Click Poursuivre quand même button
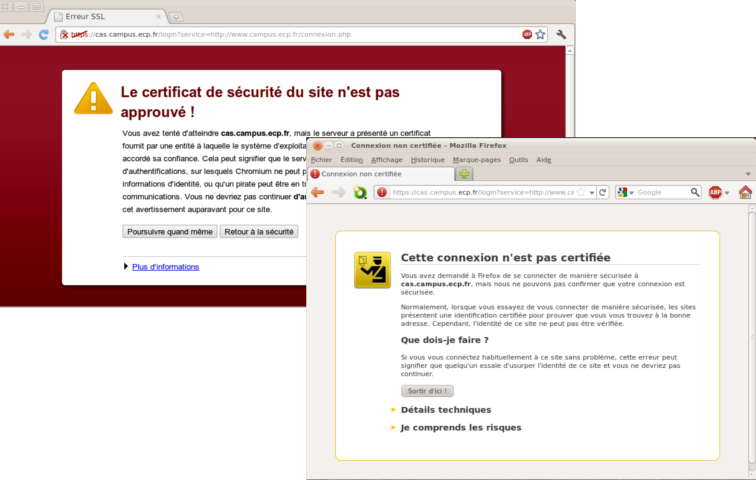The width and height of the screenshot is (756, 480). pyautogui.click(x=170, y=232)
